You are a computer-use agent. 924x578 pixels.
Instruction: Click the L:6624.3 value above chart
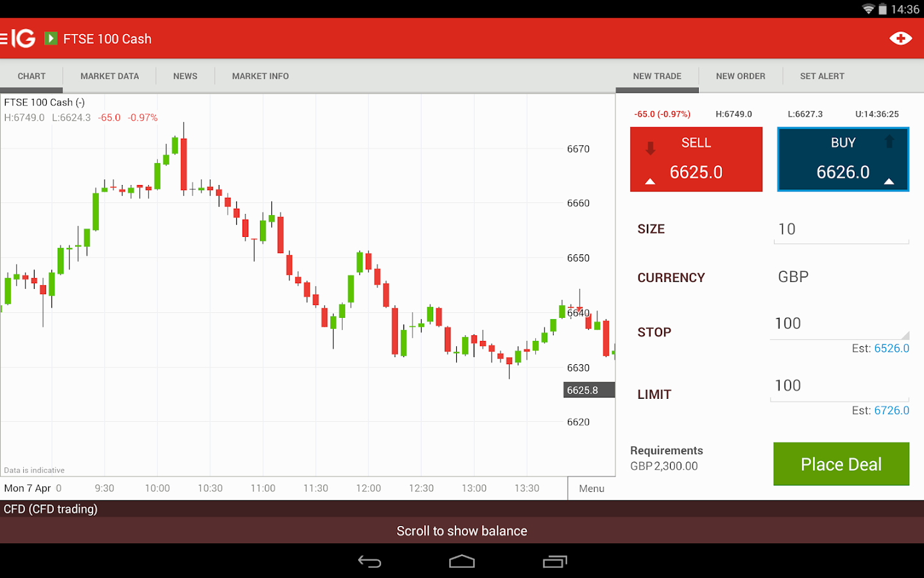(71, 118)
